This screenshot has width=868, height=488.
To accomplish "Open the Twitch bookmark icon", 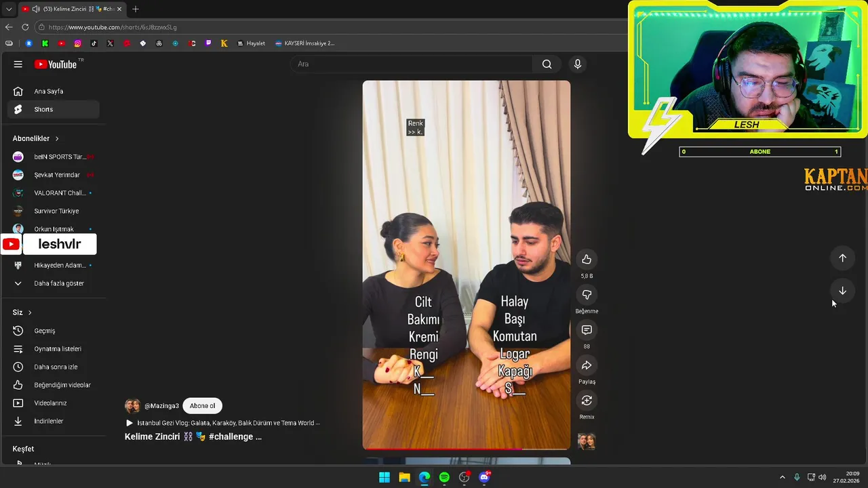I will (x=208, y=43).
